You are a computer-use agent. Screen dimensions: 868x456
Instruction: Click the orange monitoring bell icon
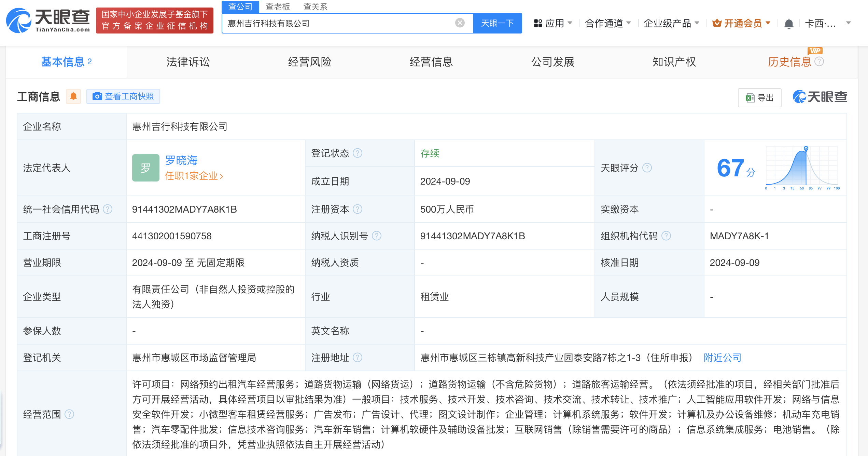pos(73,96)
